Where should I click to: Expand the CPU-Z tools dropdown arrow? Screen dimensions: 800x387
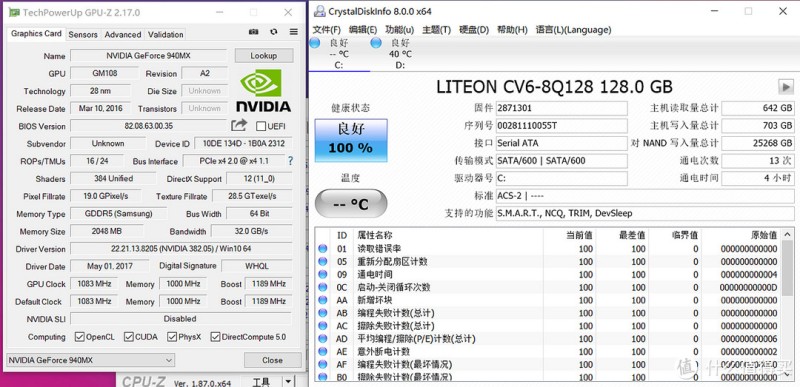(x=289, y=381)
